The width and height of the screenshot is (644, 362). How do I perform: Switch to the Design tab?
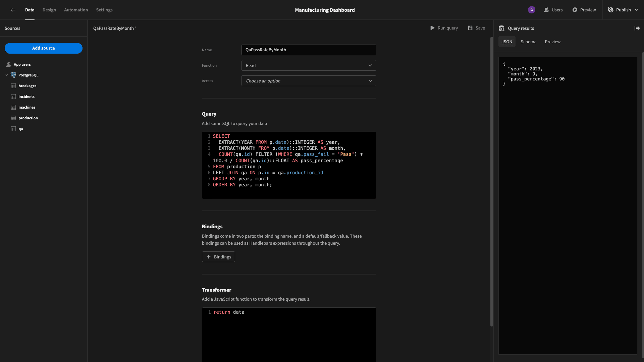coord(49,10)
